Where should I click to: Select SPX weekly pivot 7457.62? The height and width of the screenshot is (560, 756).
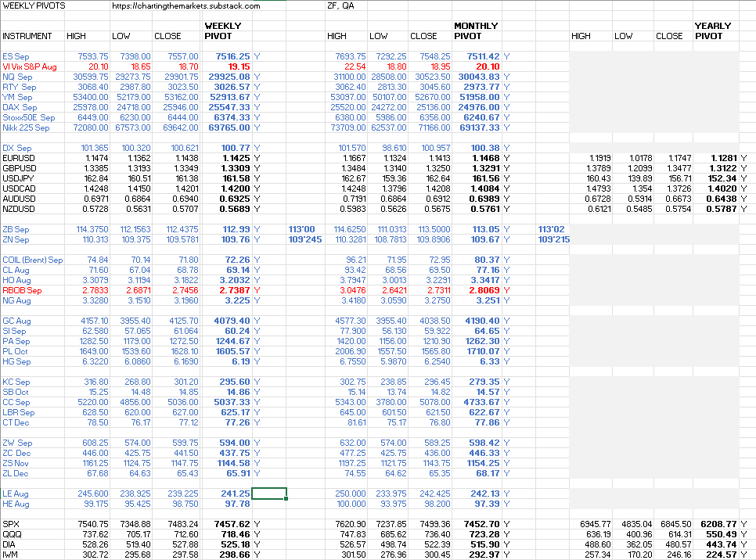[232, 524]
